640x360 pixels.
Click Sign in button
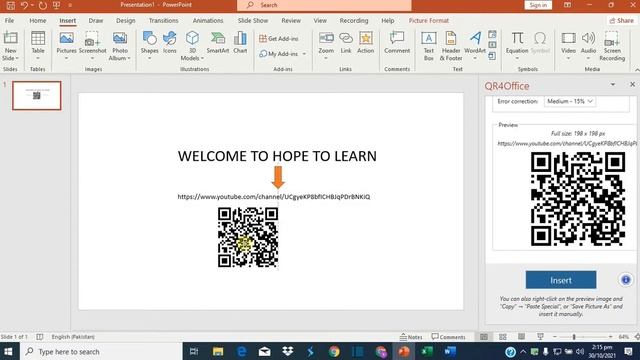(538, 5)
